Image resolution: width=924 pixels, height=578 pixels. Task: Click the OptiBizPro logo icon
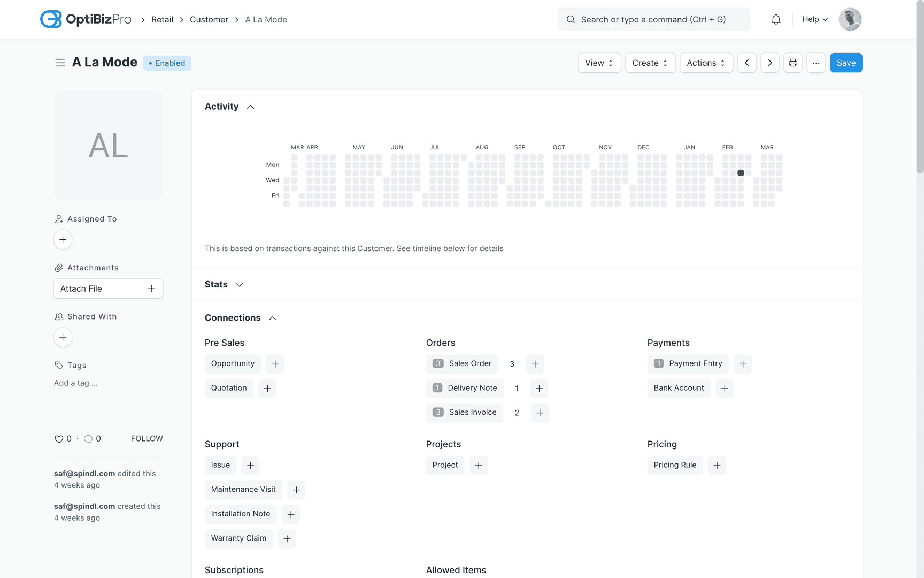pos(51,19)
